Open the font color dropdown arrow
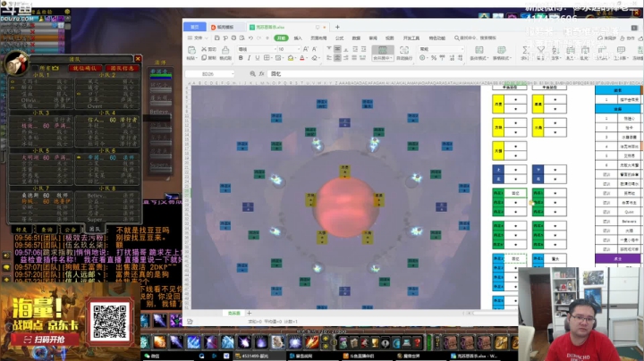 pos(307,58)
